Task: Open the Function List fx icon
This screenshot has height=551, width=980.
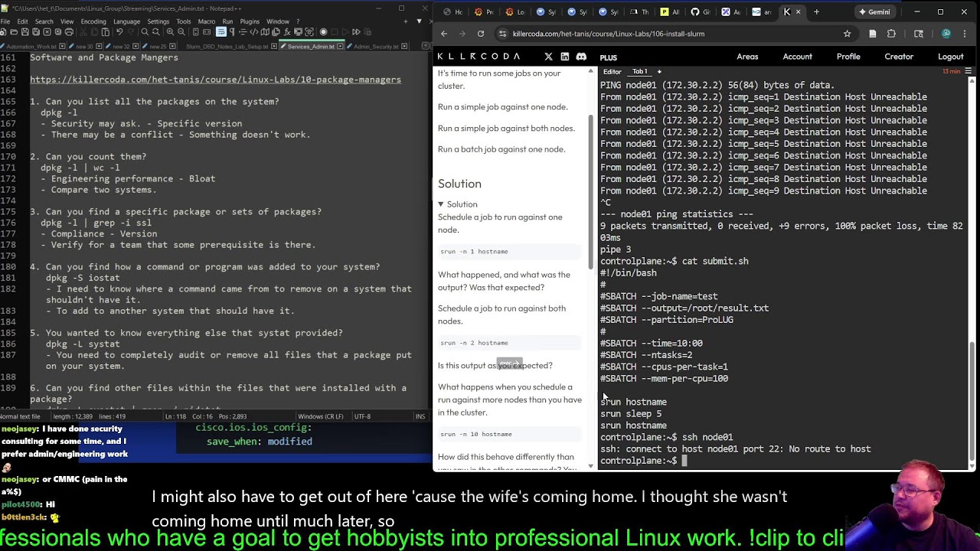Action: pos(287,32)
